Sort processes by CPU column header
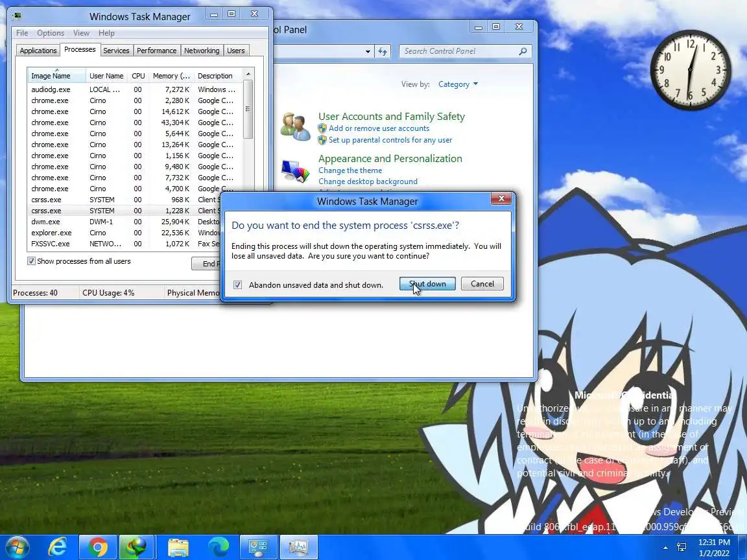The image size is (747, 560). point(138,76)
